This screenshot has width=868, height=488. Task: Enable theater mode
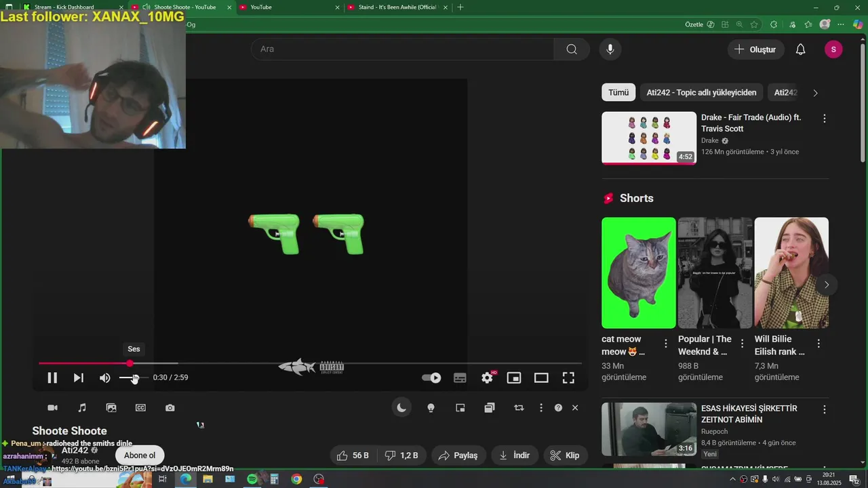541,378
